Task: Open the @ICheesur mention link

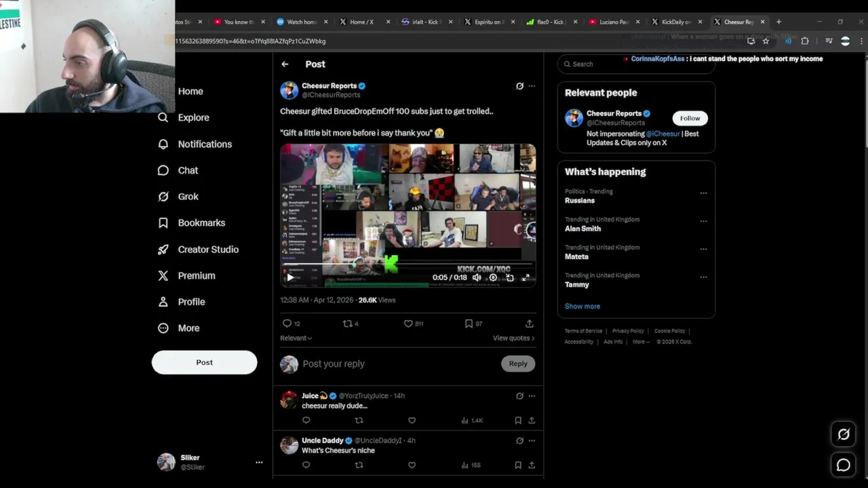Action: point(663,134)
